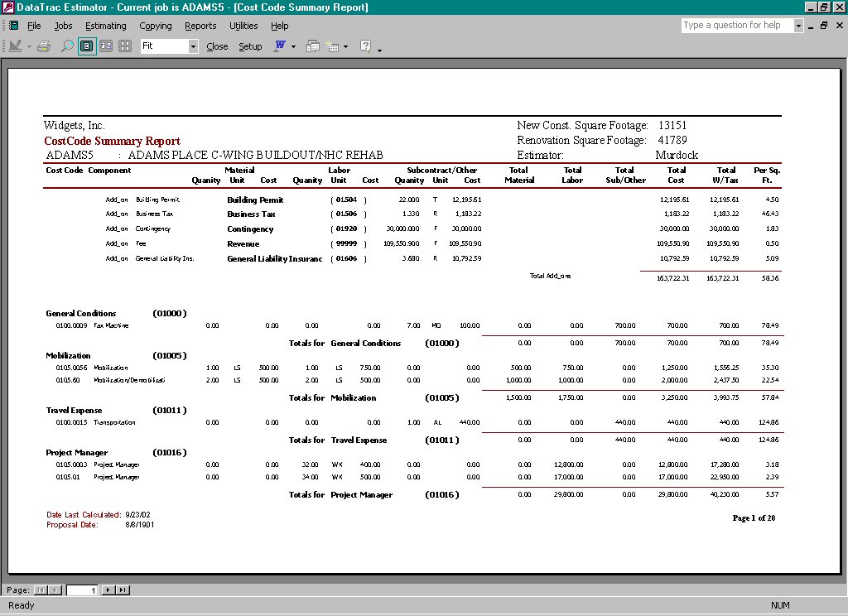Open the Reports menu
The width and height of the screenshot is (848, 616).
pos(200,26)
